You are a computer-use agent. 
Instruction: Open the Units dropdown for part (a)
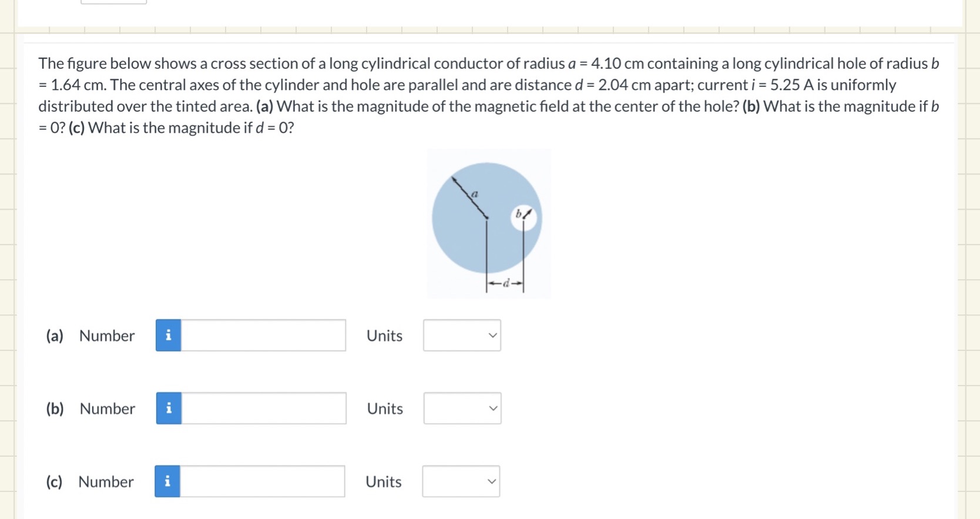coord(462,335)
